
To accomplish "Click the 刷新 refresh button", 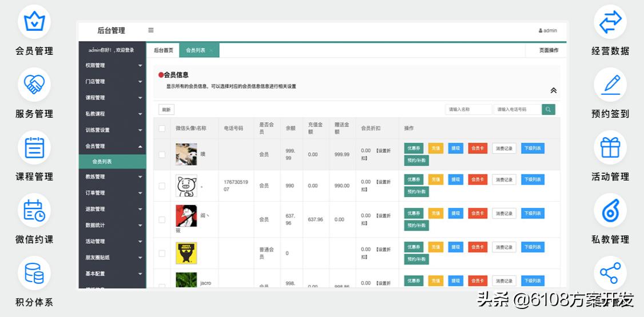I will click(x=166, y=110).
